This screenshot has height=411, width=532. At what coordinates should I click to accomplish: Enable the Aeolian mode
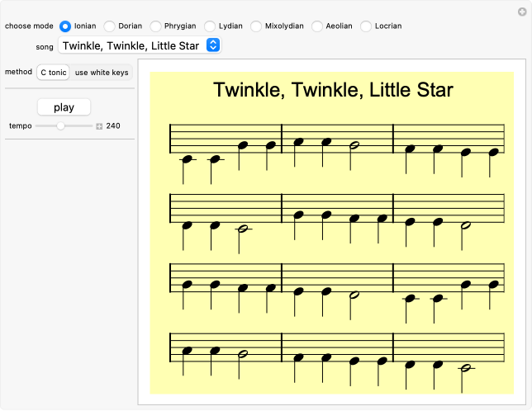pos(317,26)
